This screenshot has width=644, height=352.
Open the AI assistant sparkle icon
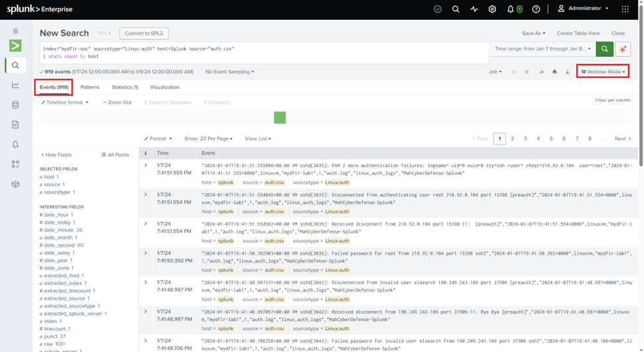pyautogui.click(x=623, y=49)
